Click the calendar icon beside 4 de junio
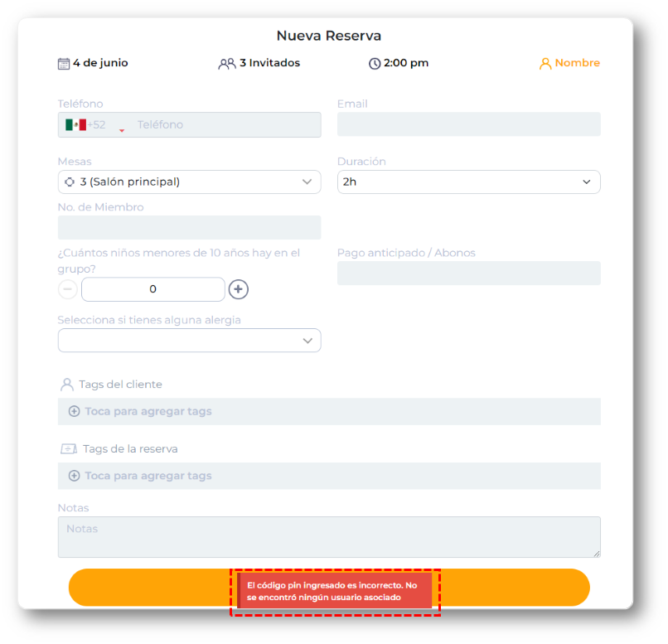This screenshot has height=644, width=668. pyautogui.click(x=64, y=63)
